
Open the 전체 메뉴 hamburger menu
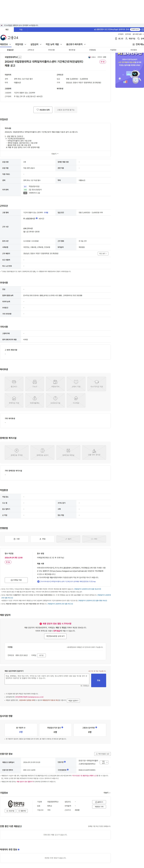click(138, 44)
